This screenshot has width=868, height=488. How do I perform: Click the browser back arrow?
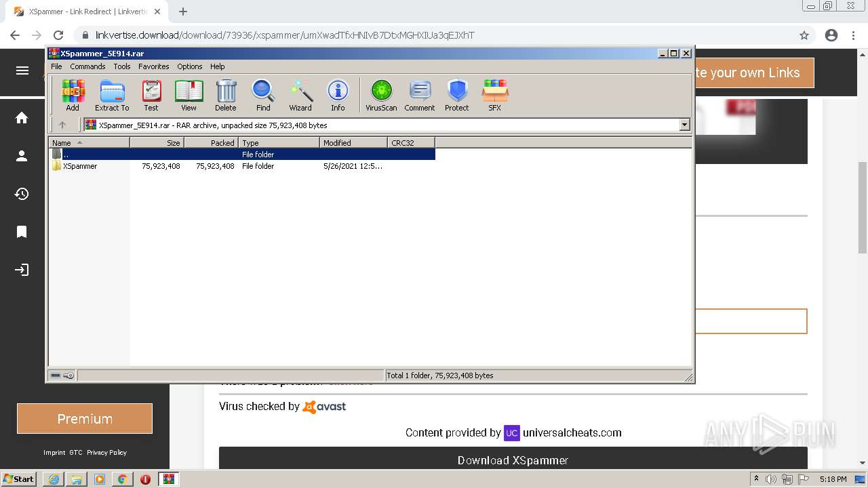[x=15, y=35]
